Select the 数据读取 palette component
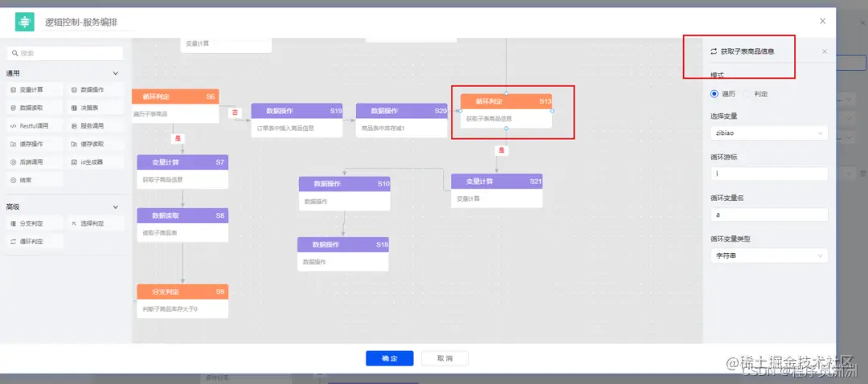Viewport: 868px width, 384px height. click(35, 108)
